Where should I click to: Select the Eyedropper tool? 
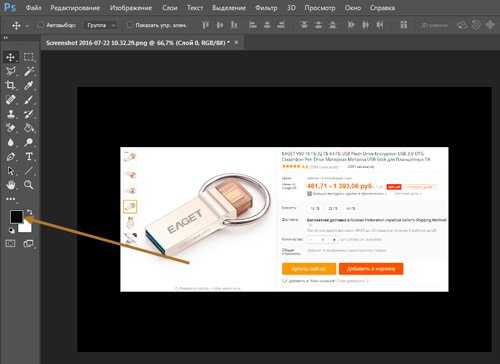click(29, 85)
